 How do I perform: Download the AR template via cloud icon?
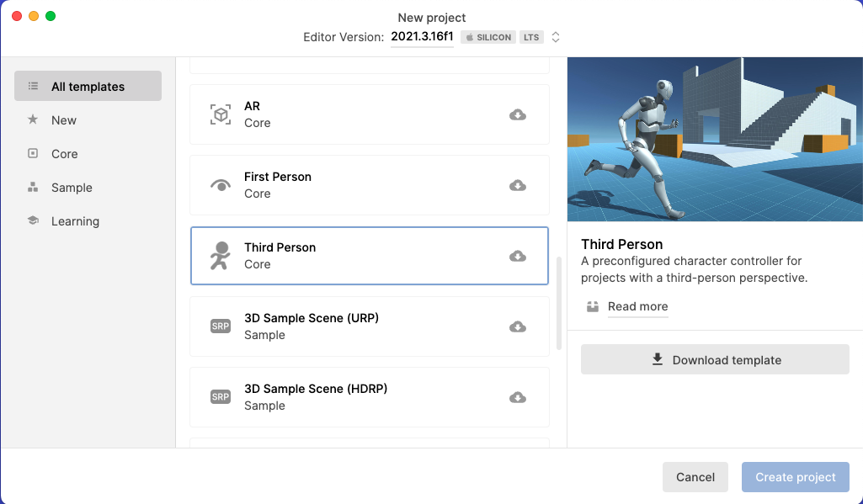pyautogui.click(x=518, y=114)
